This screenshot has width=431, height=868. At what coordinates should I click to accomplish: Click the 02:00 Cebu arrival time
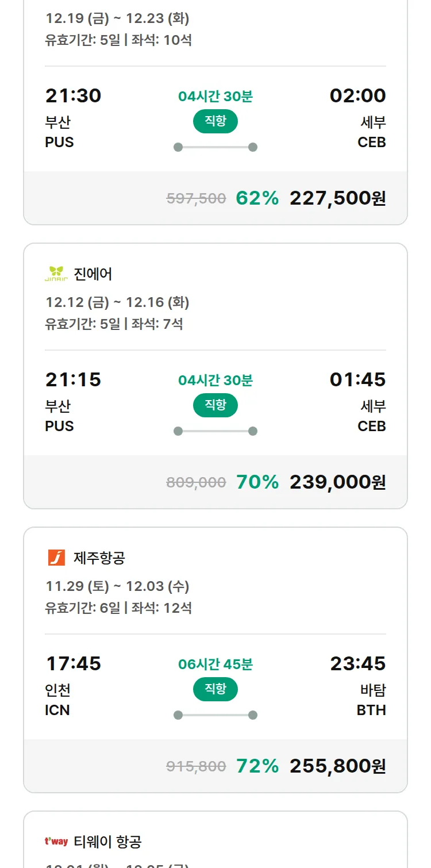[357, 96]
